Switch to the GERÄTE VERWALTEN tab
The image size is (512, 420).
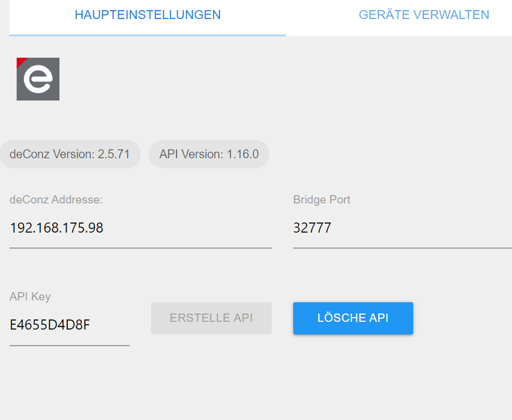423,15
